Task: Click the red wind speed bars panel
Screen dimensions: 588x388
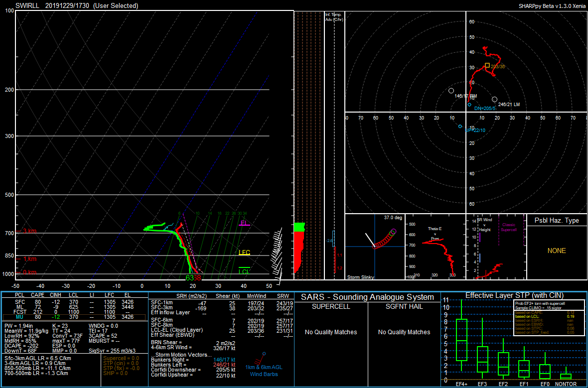Action: coord(299,248)
